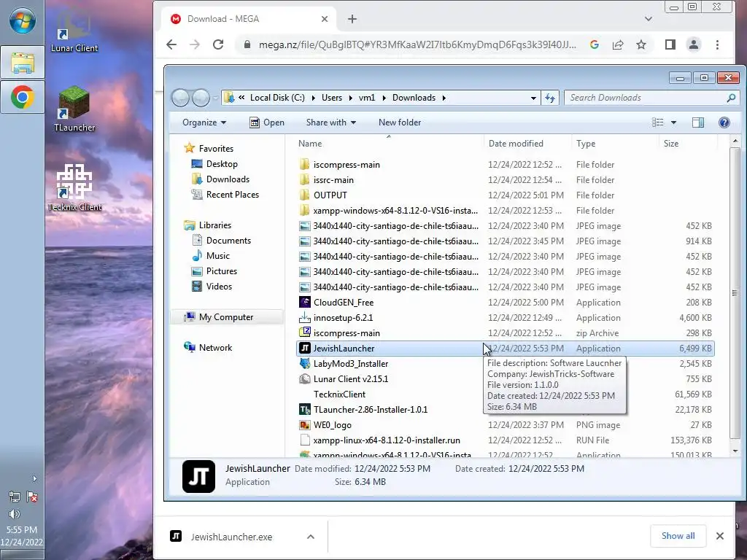
Task: Select the Download - MEGA tab
Action: pos(248,19)
